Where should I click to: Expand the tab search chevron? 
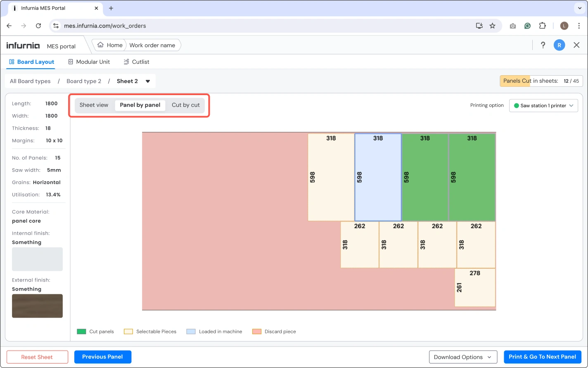point(580,8)
